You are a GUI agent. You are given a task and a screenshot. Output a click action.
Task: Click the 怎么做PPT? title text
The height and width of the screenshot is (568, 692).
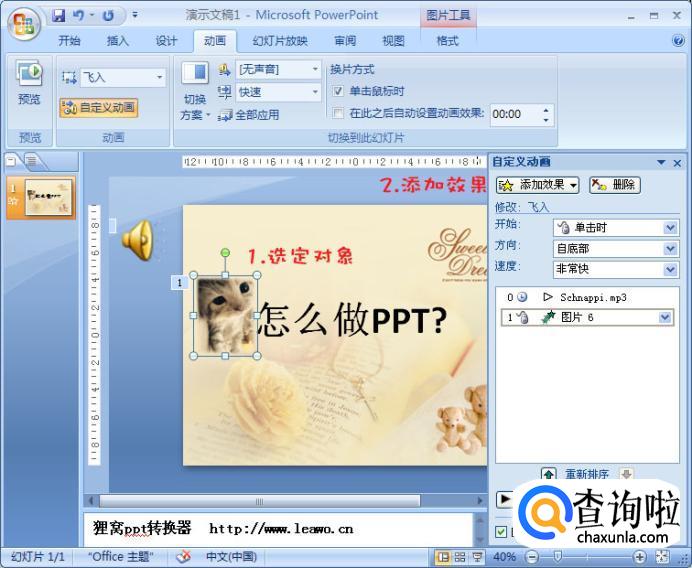coord(352,319)
